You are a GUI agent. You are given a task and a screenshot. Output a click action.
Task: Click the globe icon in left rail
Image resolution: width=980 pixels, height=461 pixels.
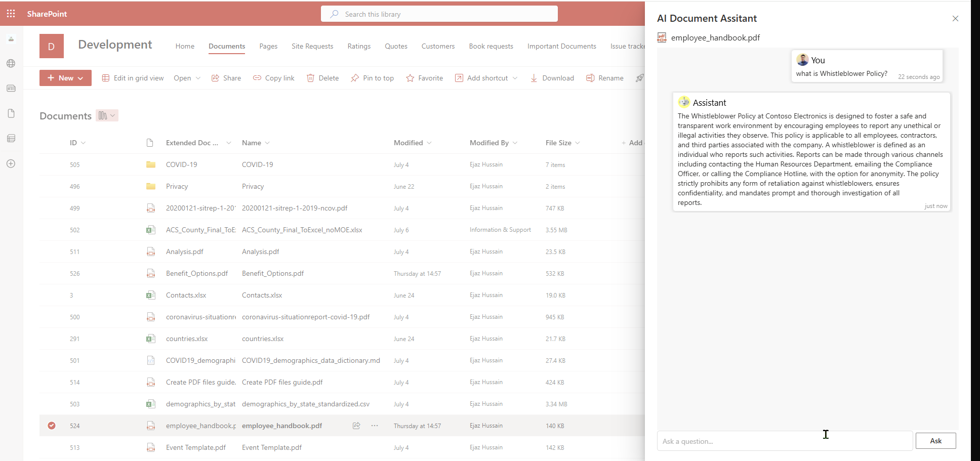tap(11, 63)
